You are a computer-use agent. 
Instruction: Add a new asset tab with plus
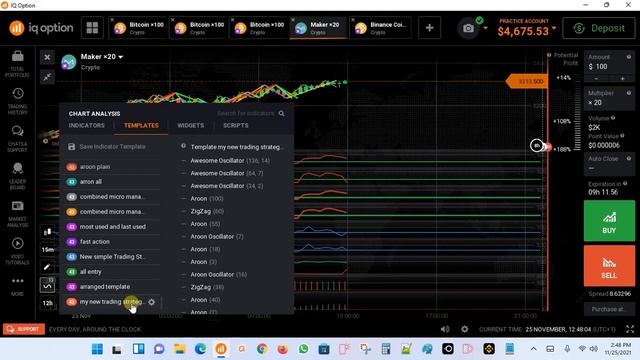(429, 28)
